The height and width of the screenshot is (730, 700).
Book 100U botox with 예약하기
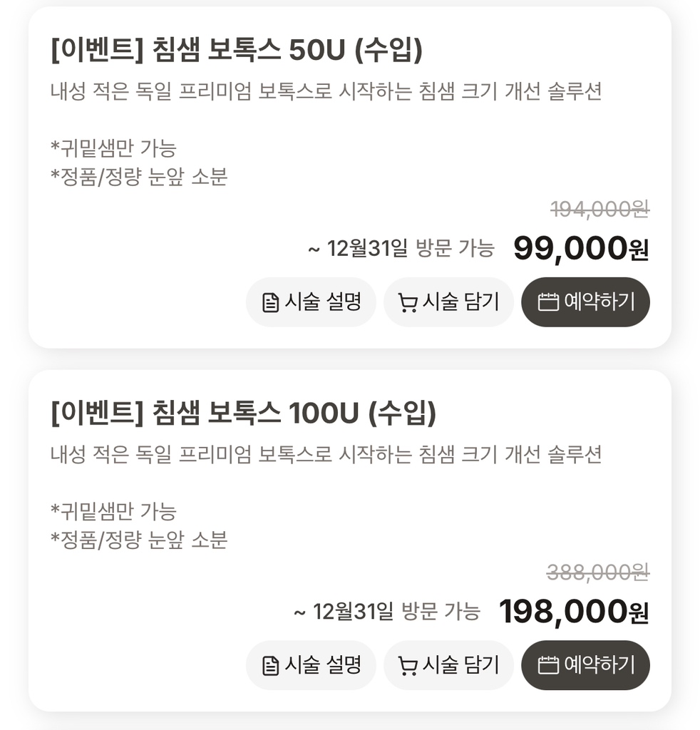585,665
